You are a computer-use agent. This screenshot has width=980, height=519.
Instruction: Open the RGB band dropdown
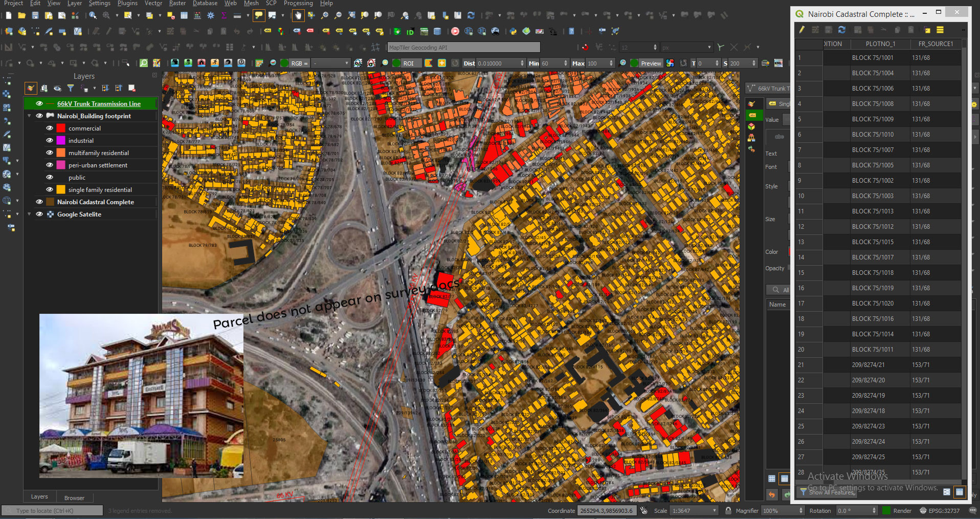coord(331,63)
